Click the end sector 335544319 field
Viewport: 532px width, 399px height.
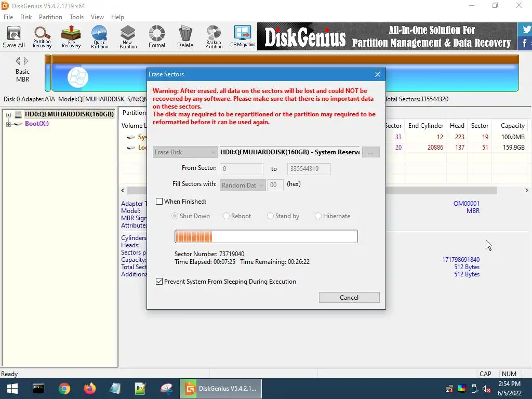tap(309, 169)
